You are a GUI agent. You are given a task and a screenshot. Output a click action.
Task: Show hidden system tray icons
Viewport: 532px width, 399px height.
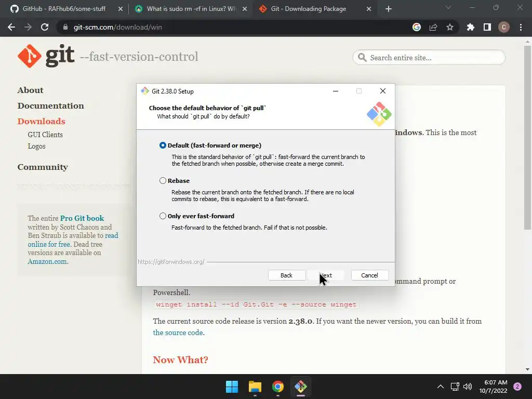(441, 387)
